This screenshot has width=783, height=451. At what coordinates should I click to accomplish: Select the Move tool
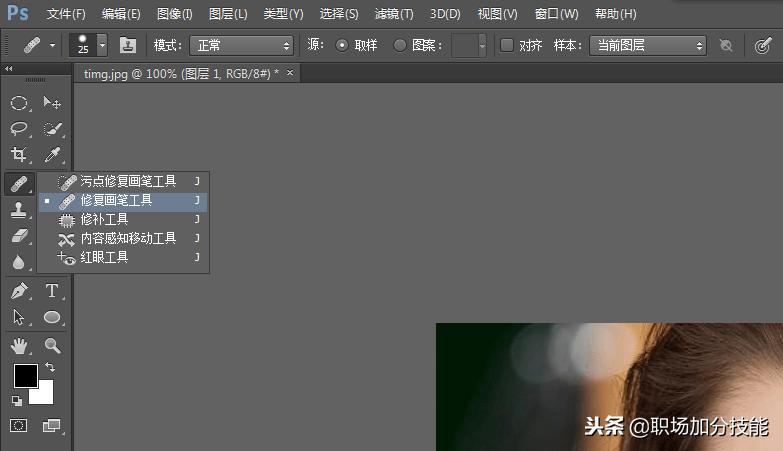[x=52, y=103]
